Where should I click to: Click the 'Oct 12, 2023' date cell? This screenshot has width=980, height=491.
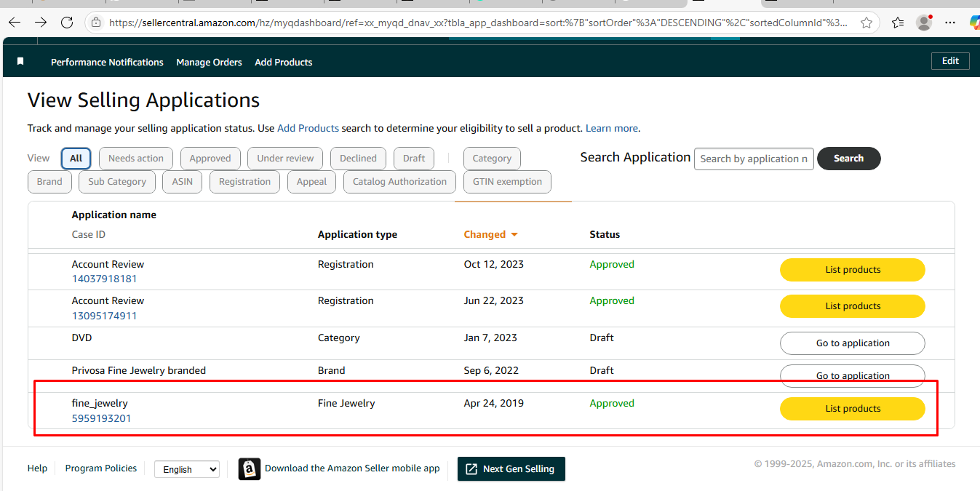(x=494, y=265)
